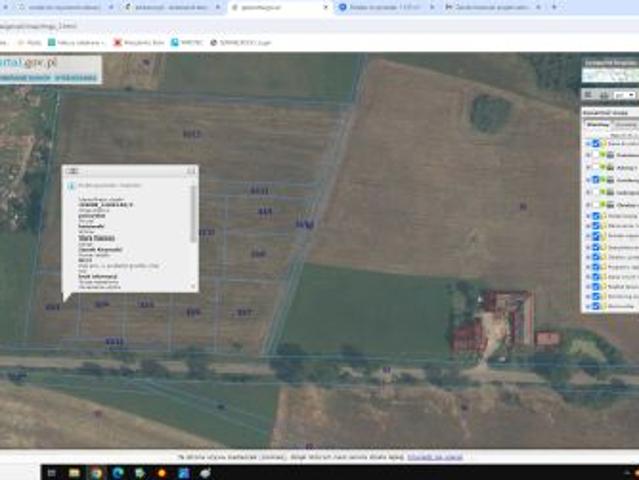Viewport: 639px width, 480px height.
Task: Open the bookmark with green icon
Action: point(76,42)
